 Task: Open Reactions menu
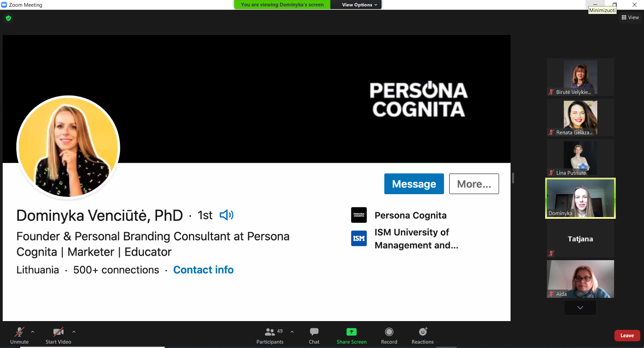click(423, 336)
